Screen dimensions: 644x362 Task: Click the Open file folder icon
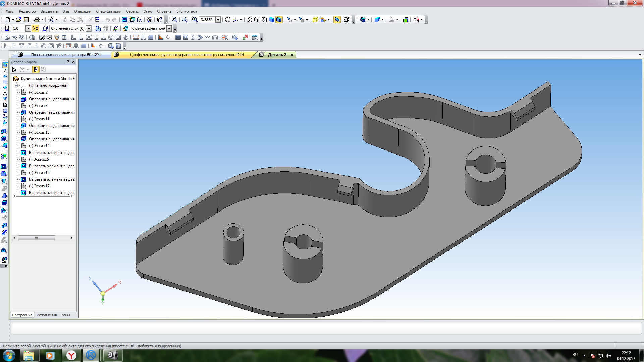pos(19,20)
